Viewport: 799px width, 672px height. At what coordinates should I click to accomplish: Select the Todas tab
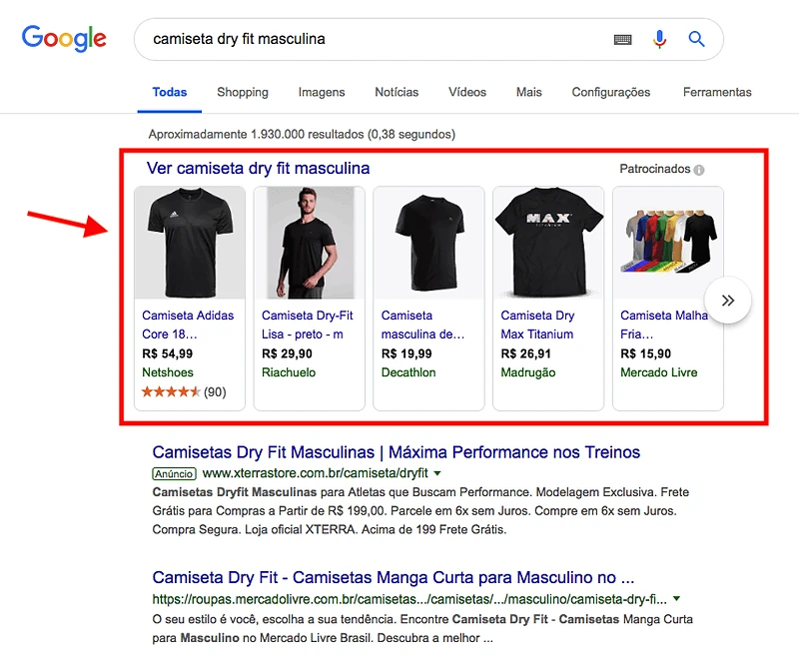tap(169, 92)
